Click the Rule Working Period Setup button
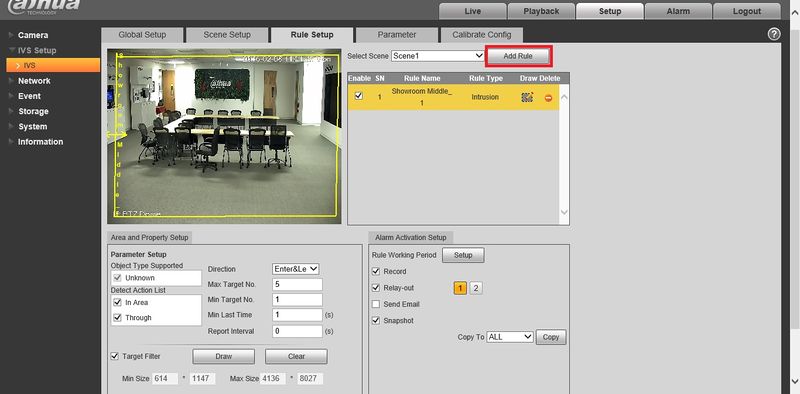 tap(463, 255)
